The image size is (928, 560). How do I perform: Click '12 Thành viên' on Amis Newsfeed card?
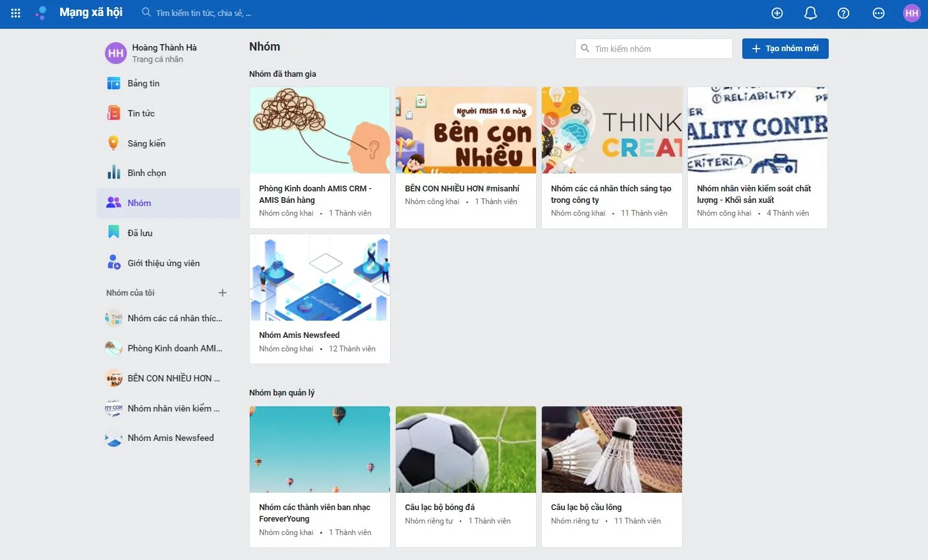352,349
